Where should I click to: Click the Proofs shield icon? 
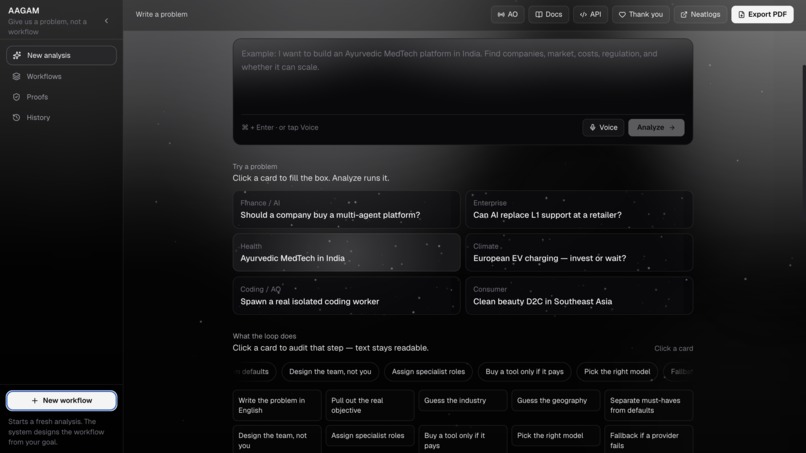[16, 97]
